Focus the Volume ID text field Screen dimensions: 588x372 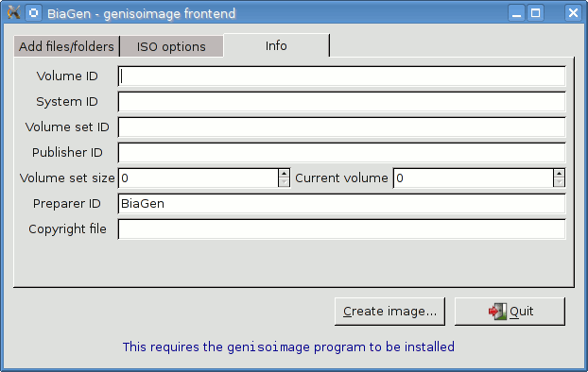tap(341, 76)
